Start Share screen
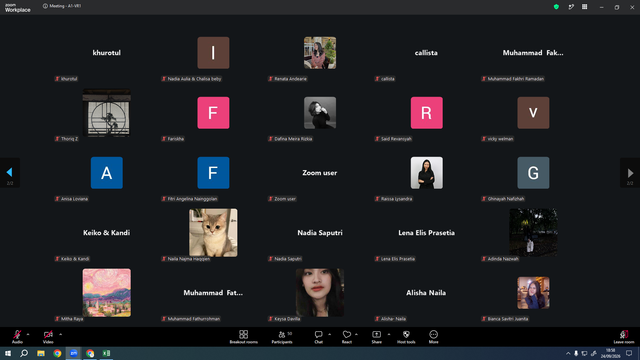The height and width of the screenshot is (360, 640). click(376, 337)
